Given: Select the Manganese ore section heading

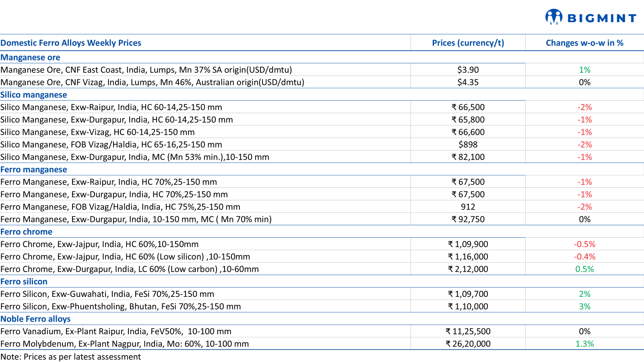Looking at the screenshot, I should [x=30, y=58].
